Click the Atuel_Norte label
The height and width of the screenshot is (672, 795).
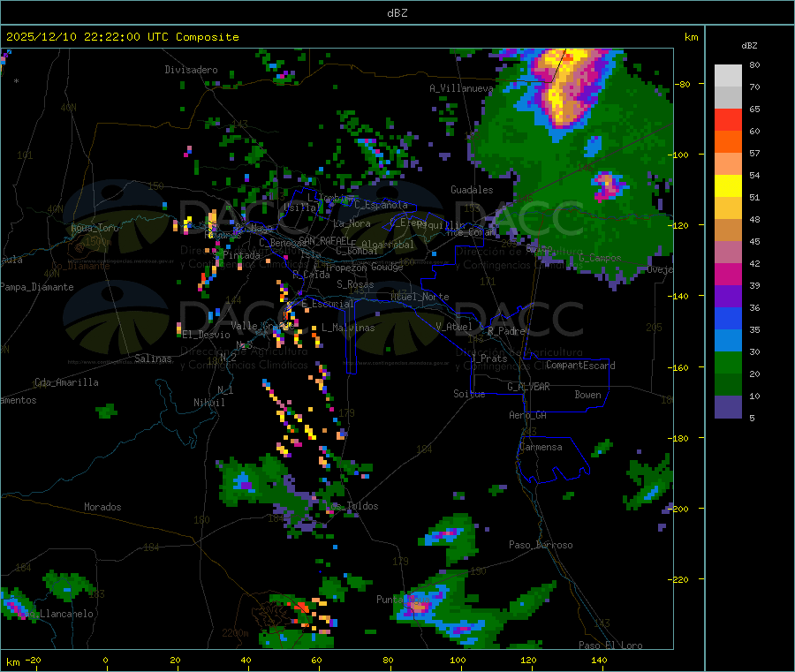[420, 297]
